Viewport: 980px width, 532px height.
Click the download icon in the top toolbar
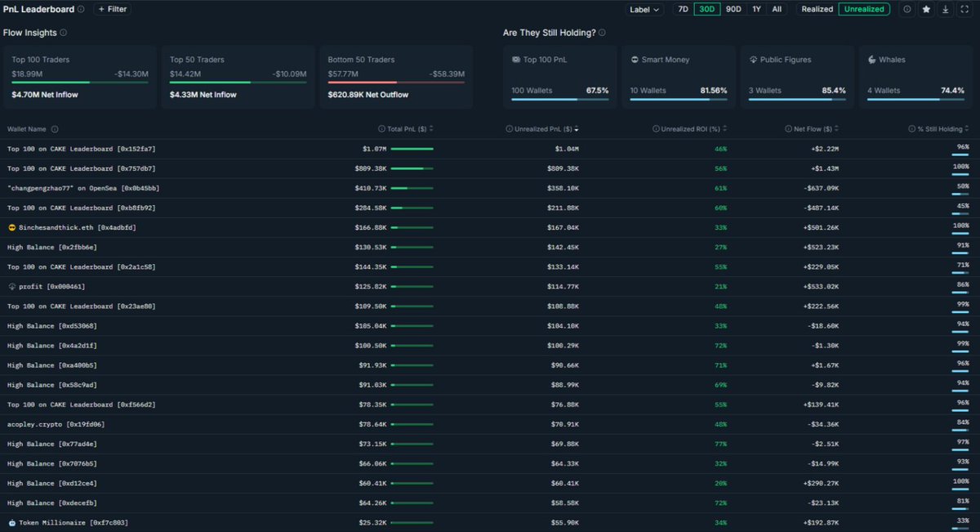pyautogui.click(x=946, y=9)
